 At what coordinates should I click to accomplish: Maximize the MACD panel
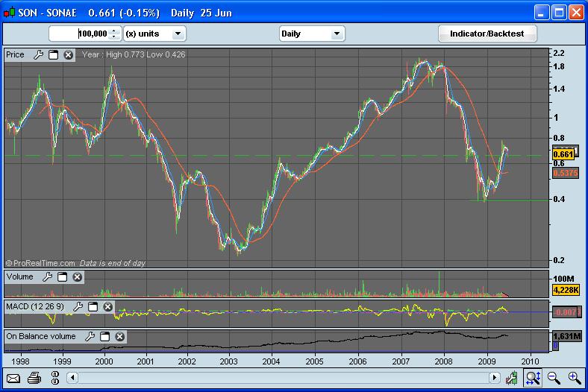pos(93,307)
